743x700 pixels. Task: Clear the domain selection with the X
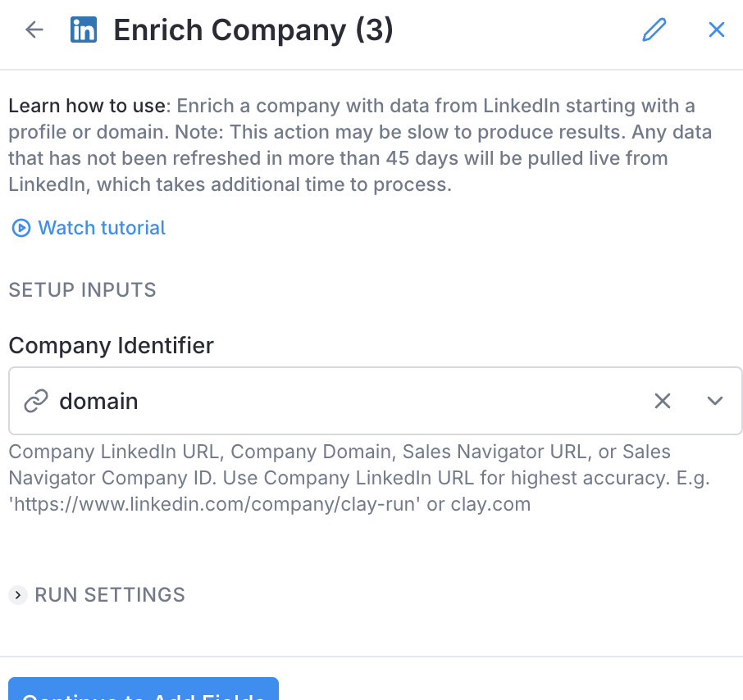click(662, 401)
